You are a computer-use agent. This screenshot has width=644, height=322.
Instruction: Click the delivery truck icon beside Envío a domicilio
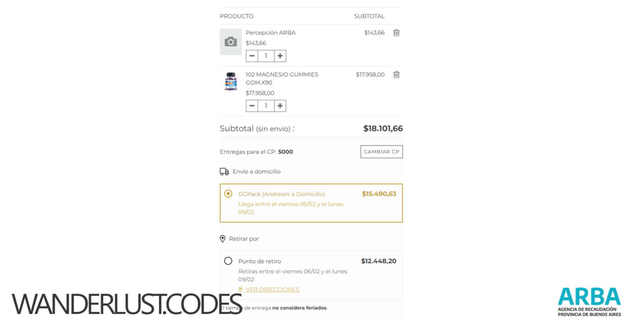pos(224,171)
